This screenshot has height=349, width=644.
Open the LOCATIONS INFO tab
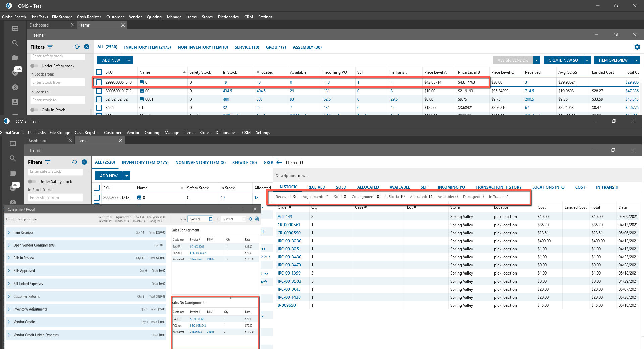(548, 187)
